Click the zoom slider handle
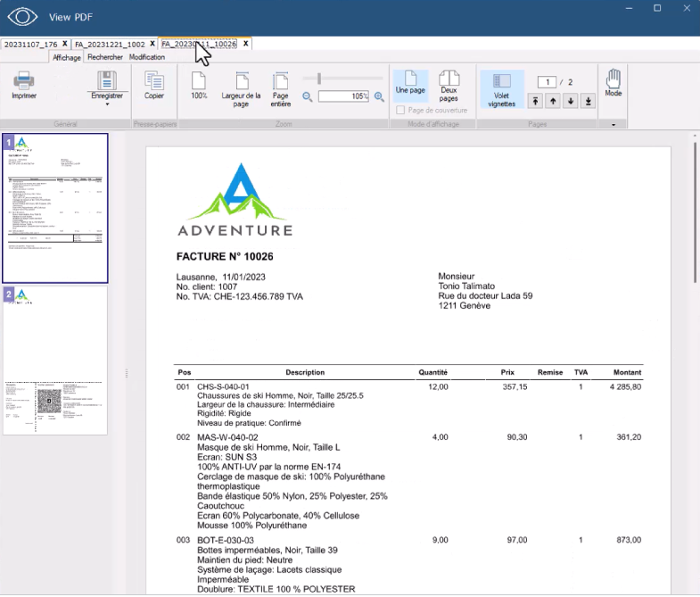700x597 pixels. [x=319, y=79]
